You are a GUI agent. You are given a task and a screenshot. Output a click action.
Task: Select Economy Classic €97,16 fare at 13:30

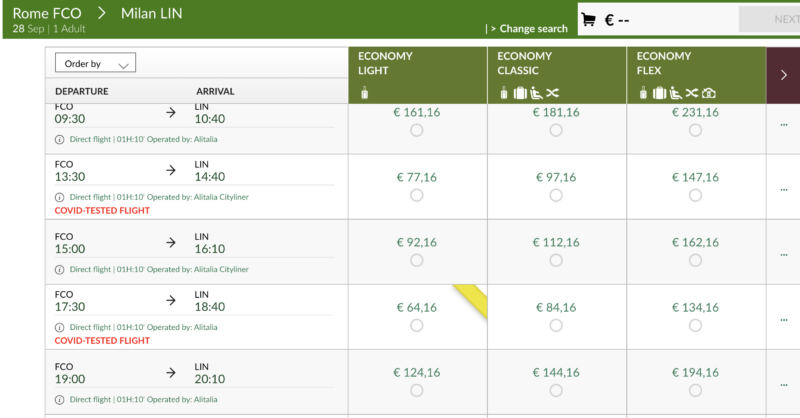tap(556, 195)
